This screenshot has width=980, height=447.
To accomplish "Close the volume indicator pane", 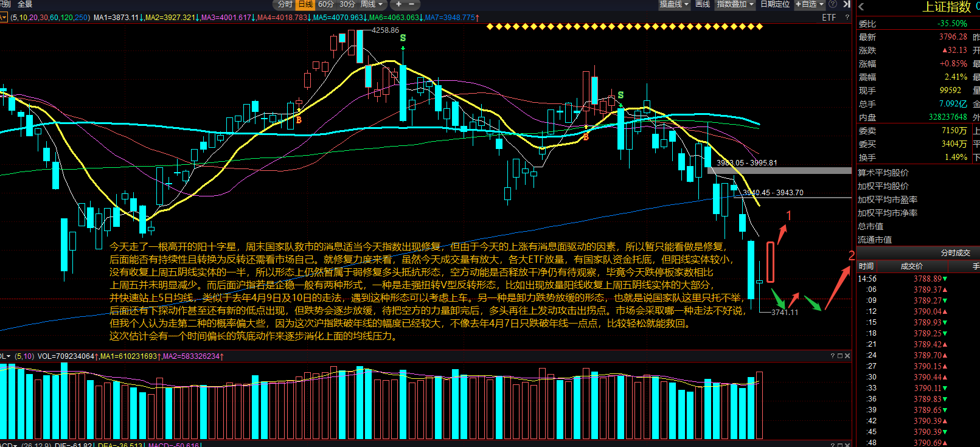I will point(847,356).
